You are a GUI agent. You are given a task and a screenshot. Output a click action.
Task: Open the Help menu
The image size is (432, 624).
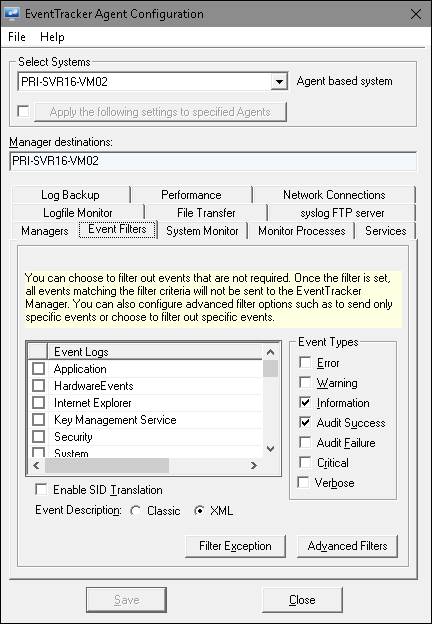[52, 37]
